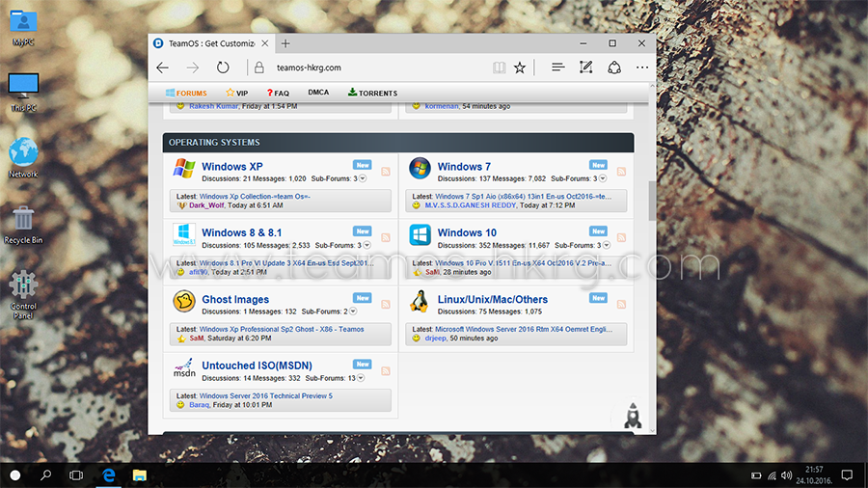Open the Ghost Images forum link
This screenshot has height=488, width=868.
pos(235,299)
